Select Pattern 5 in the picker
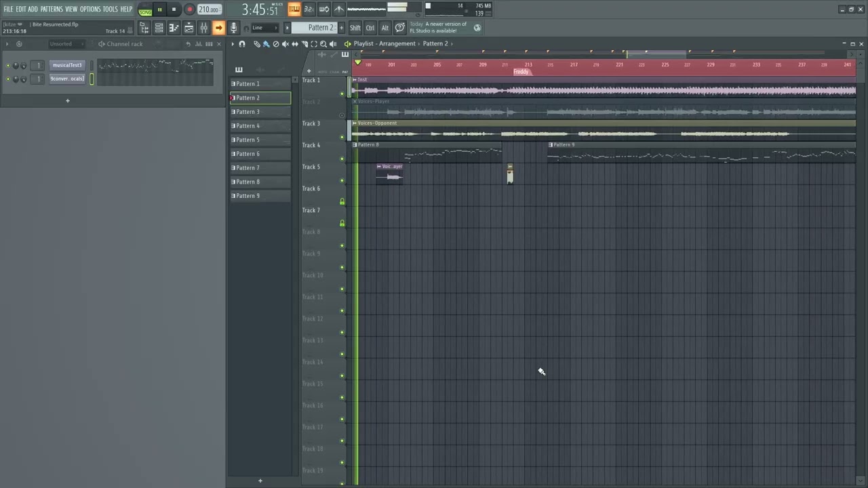This screenshot has height=488, width=868. coord(260,140)
